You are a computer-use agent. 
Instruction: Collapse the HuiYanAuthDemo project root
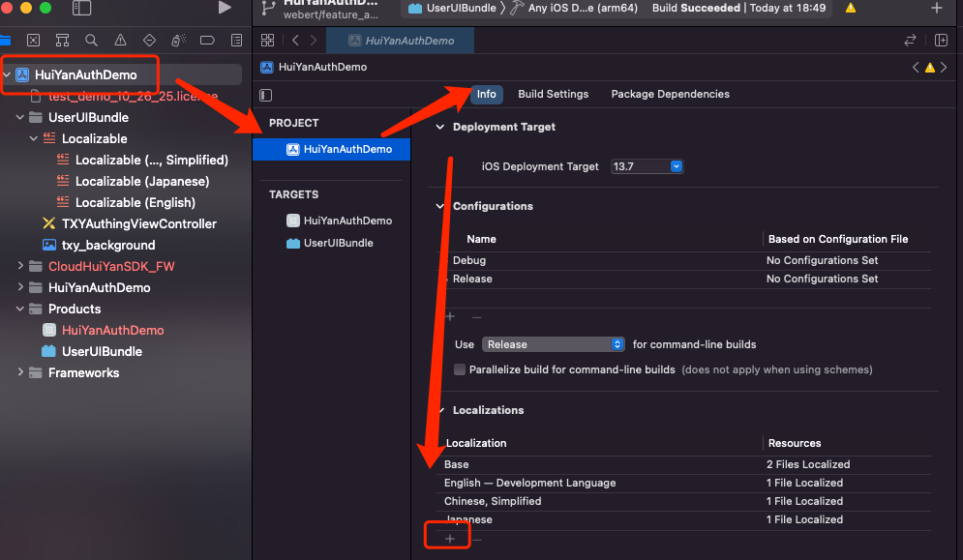point(7,74)
